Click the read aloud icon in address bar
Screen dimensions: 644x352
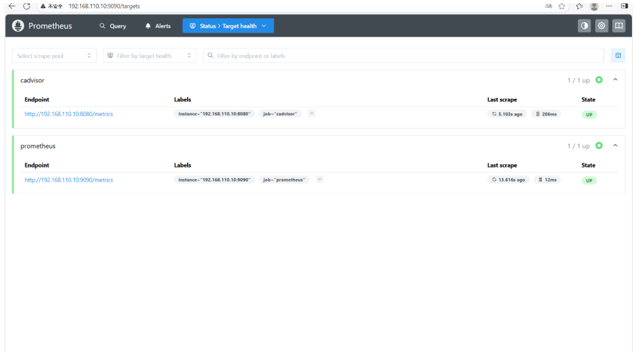[x=548, y=6]
